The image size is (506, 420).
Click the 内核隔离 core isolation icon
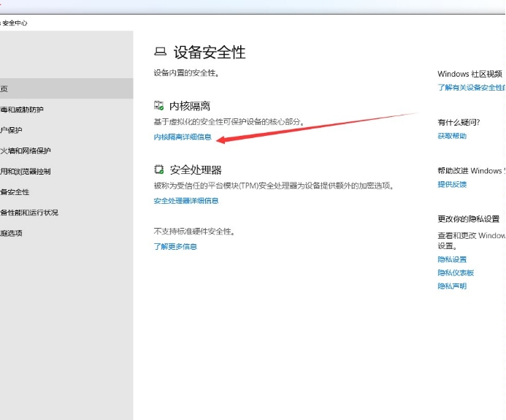click(159, 106)
